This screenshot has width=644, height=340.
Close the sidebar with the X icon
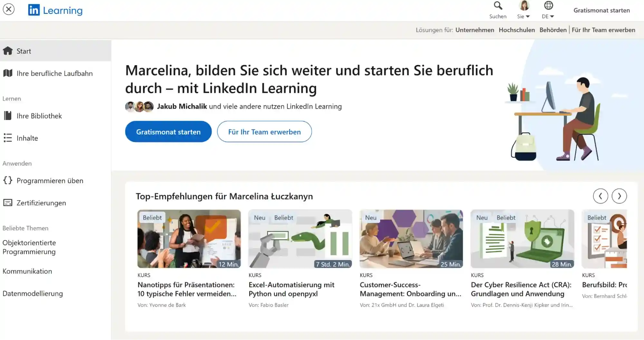pos(9,9)
